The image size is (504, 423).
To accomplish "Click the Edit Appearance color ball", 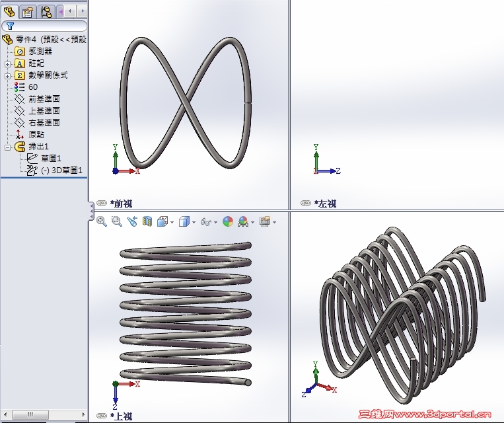I will point(228,221).
